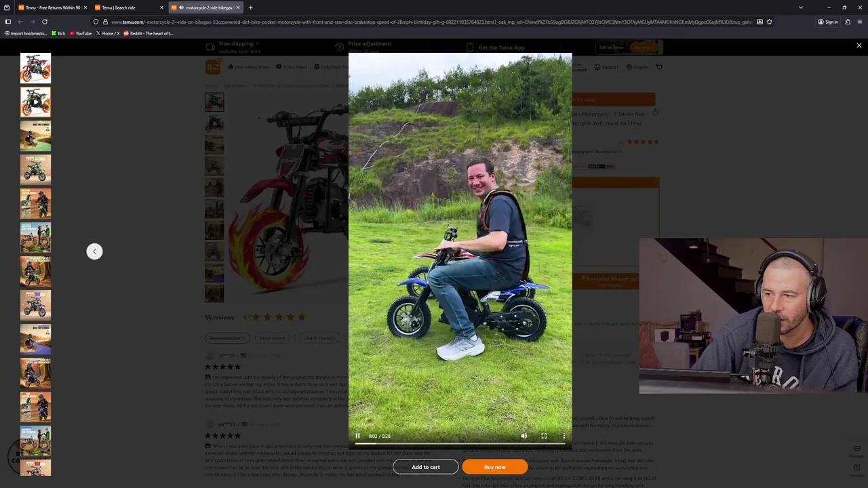Open the browser hamburger menu
The width and height of the screenshot is (868, 488).
860,22
